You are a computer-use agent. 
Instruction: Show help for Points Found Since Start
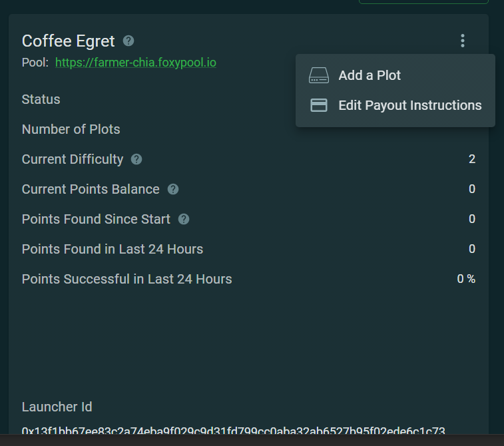(x=184, y=219)
